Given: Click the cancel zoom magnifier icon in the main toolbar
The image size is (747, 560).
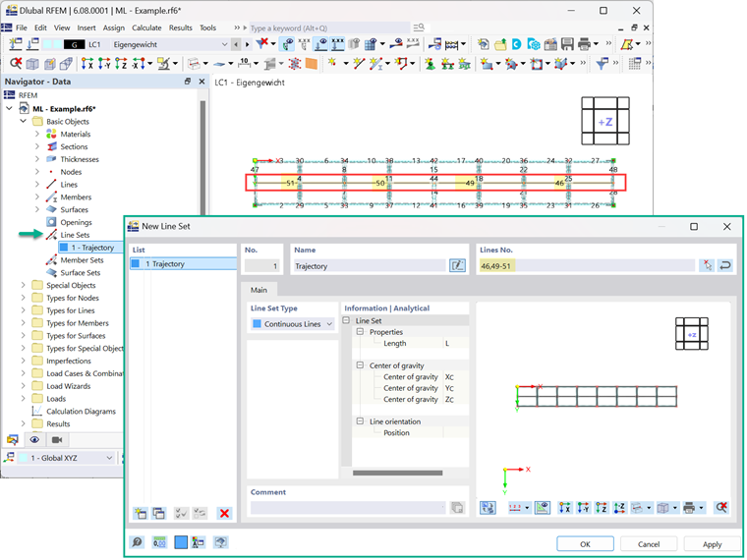Looking at the screenshot, I should coord(16,63).
